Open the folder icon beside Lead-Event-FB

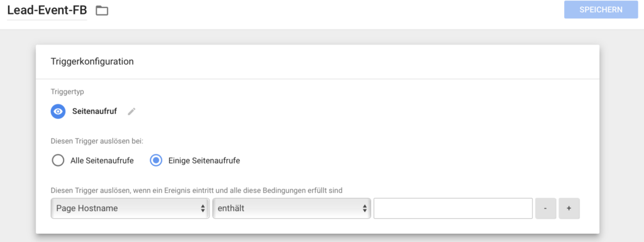pyautogui.click(x=102, y=11)
